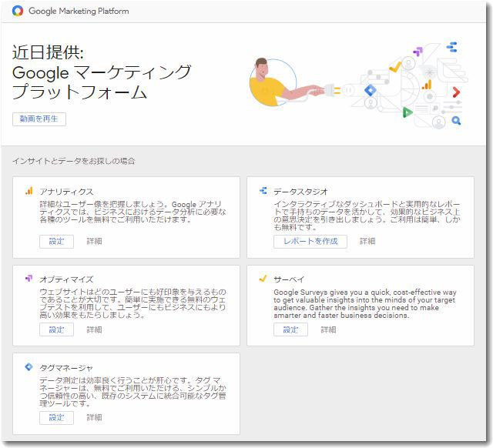This screenshot has height=448, width=493.
Task: Click レポートを作成 button in データスタジオ card
Action: coord(310,241)
